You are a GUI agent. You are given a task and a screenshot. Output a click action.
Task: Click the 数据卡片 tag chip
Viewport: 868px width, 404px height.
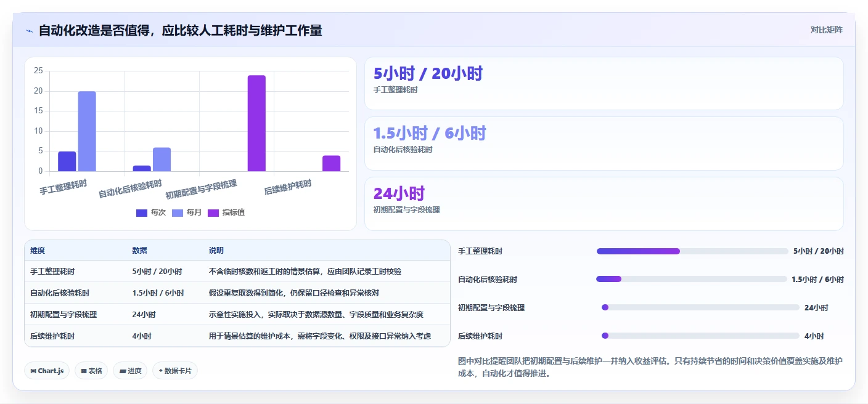(175, 371)
